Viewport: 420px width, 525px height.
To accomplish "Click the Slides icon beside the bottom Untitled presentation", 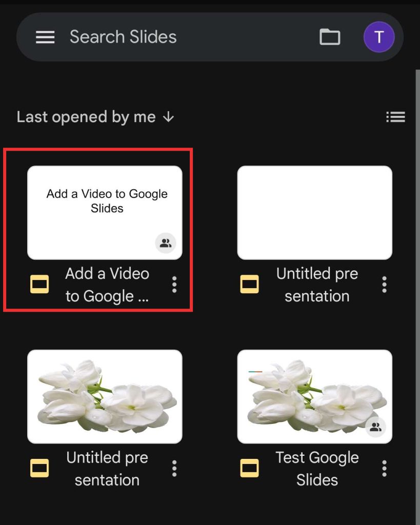I will pyautogui.click(x=39, y=468).
